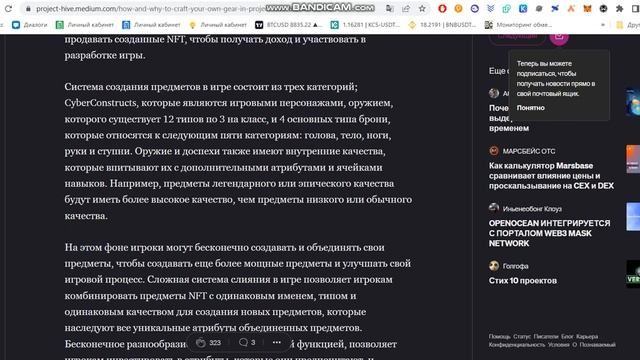
Task: Open the Extensions puzzle piece menu
Action: click(619, 9)
